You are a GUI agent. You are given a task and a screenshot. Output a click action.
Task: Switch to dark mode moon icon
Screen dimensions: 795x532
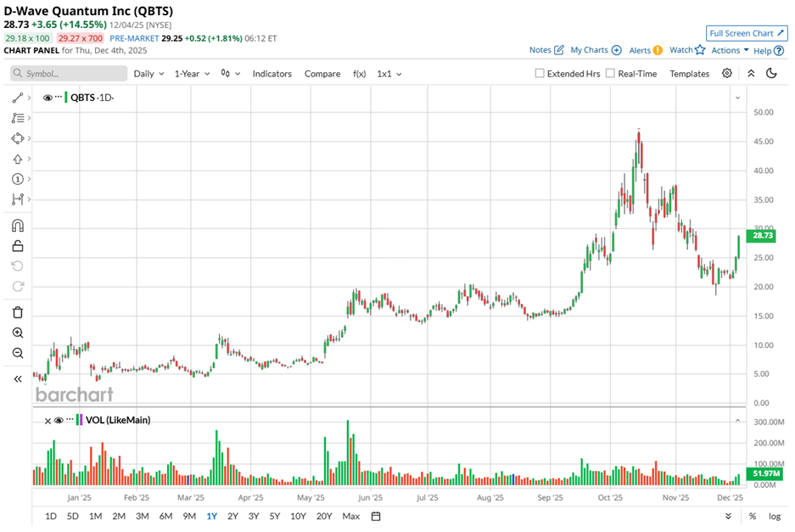tap(771, 74)
